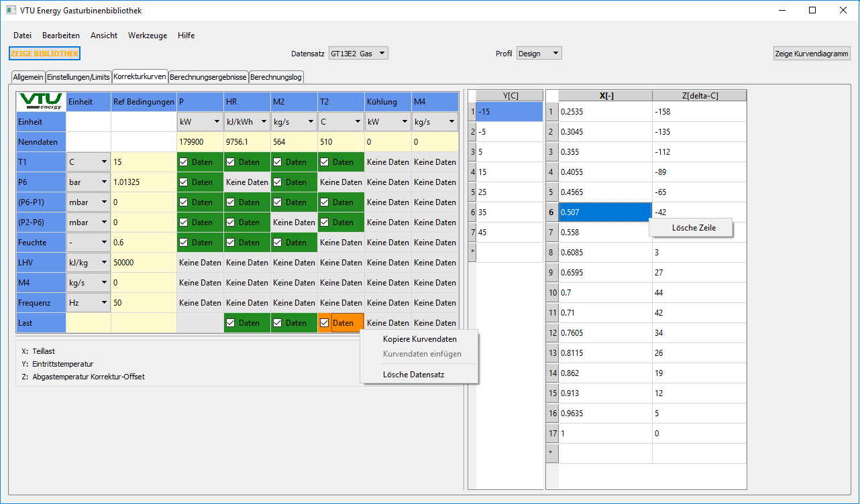This screenshot has width=860, height=504.
Task: Click the Y[C] column header
Action: 510,96
